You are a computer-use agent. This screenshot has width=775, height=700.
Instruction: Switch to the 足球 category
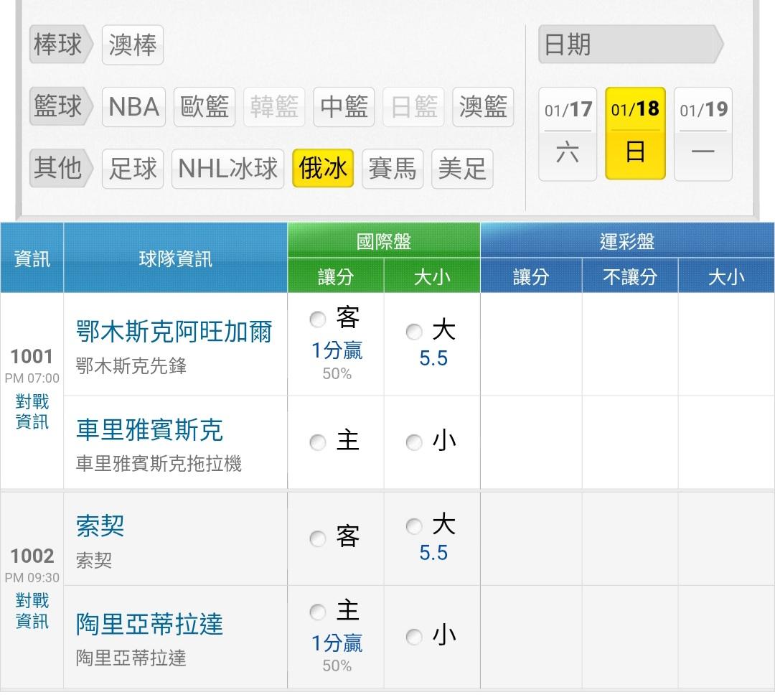(x=133, y=169)
